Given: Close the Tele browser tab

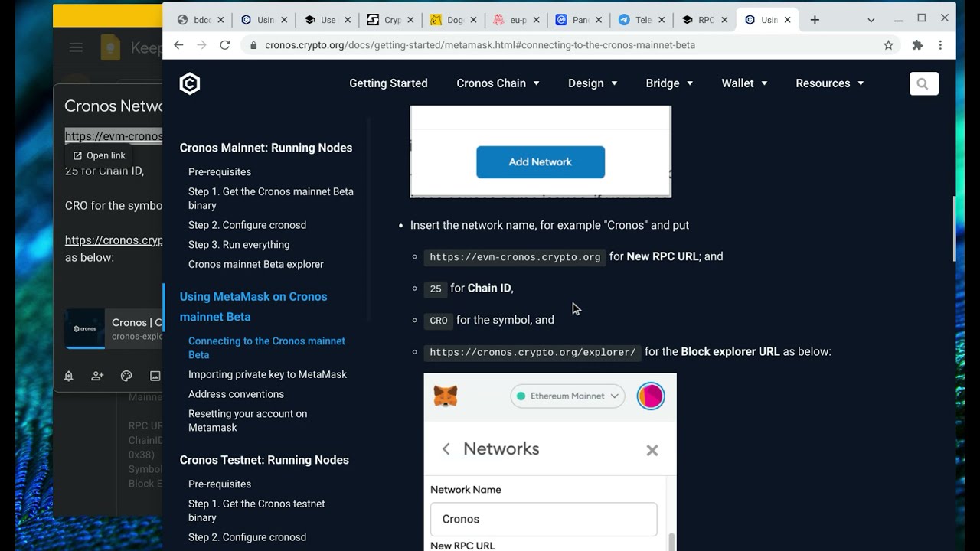Looking at the screenshot, I should tap(661, 20).
